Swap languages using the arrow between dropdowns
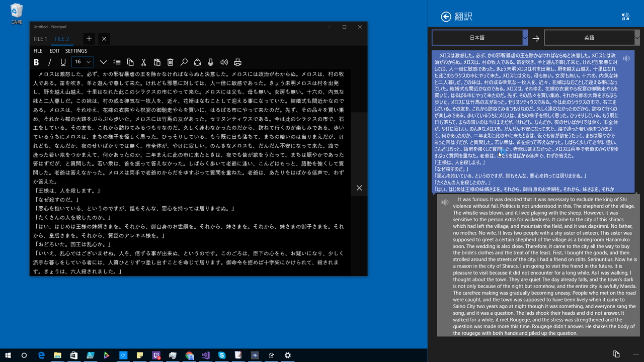 point(536,38)
